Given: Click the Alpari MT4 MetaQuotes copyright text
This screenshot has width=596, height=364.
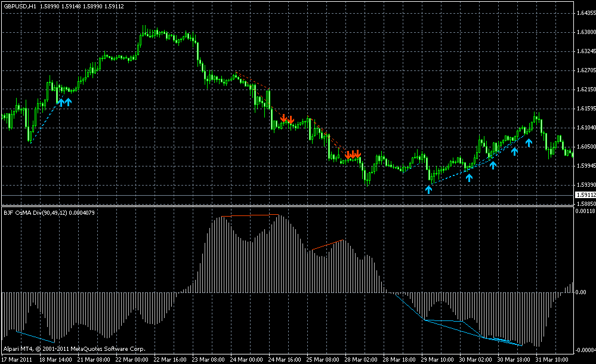Looking at the screenshot, I should click(73, 348).
